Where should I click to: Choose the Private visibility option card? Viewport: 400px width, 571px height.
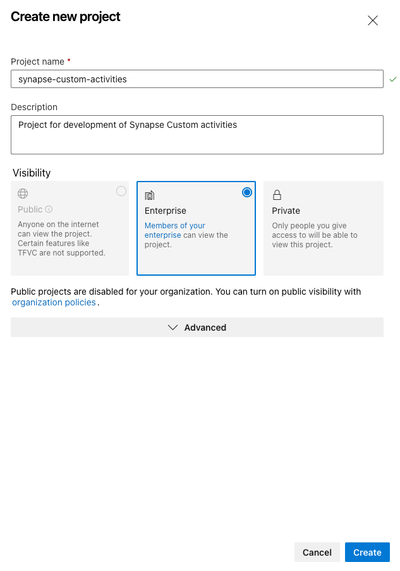[323, 228]
